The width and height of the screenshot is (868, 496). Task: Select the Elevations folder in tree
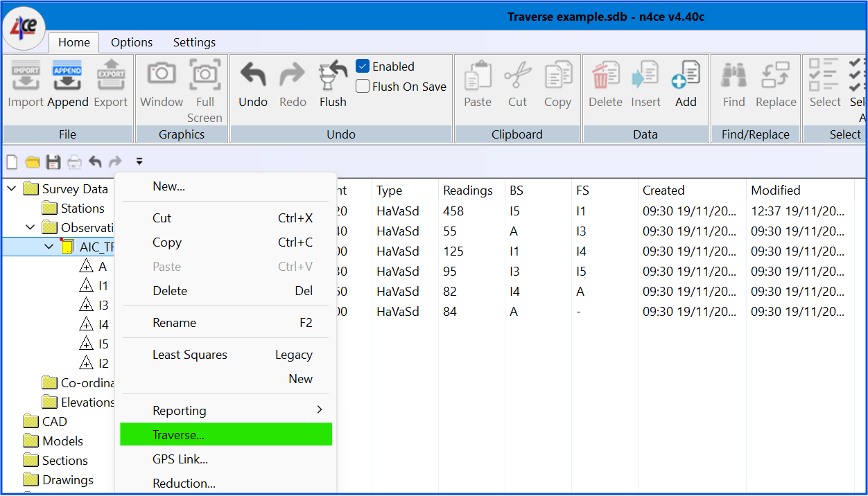(x=78, y=402)
